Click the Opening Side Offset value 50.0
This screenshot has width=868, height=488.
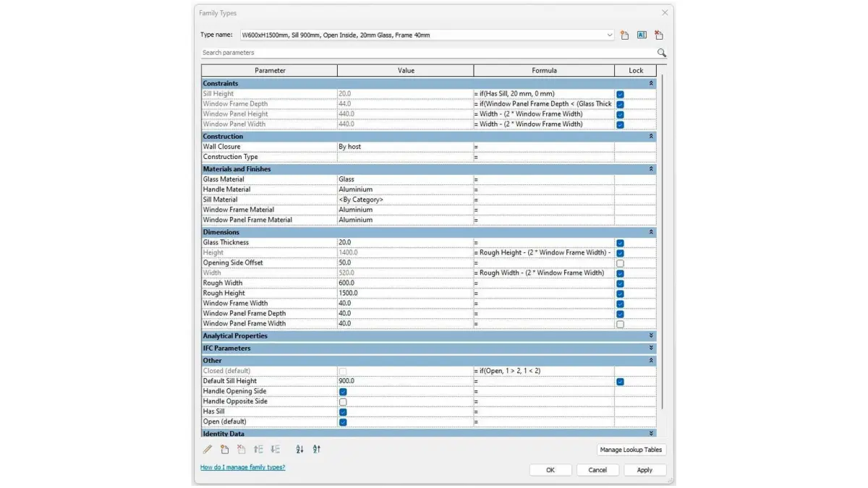[405, 263]
